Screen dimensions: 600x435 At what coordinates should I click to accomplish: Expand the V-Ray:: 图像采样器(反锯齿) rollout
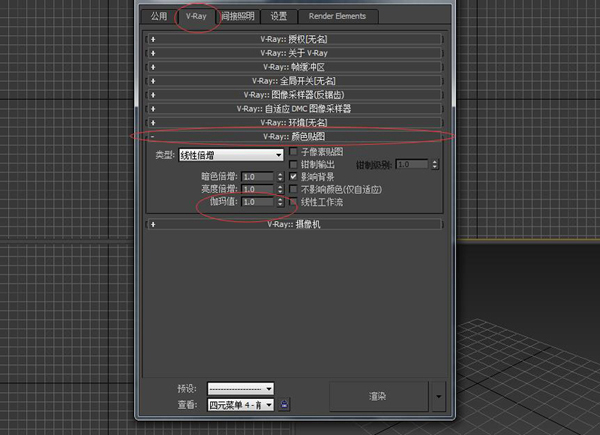coord(294,94)
